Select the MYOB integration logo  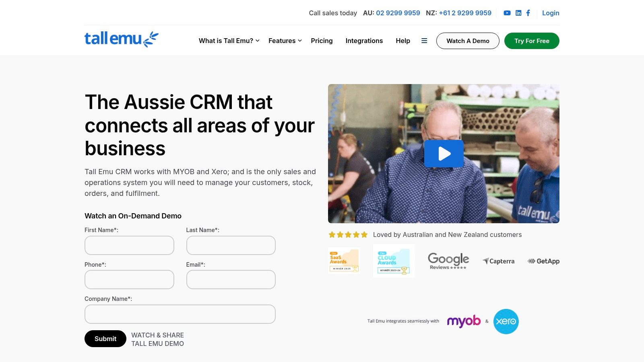tap(463, 321)
